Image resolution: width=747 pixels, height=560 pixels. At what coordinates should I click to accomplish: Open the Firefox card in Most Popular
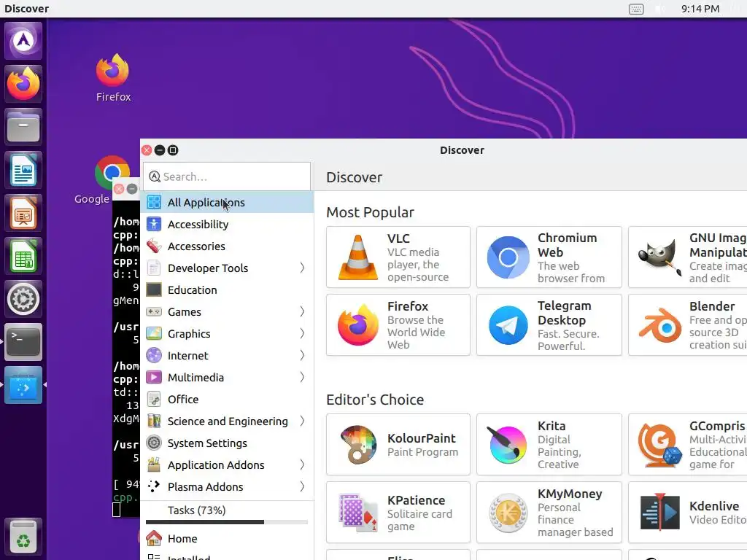[398, 324]
